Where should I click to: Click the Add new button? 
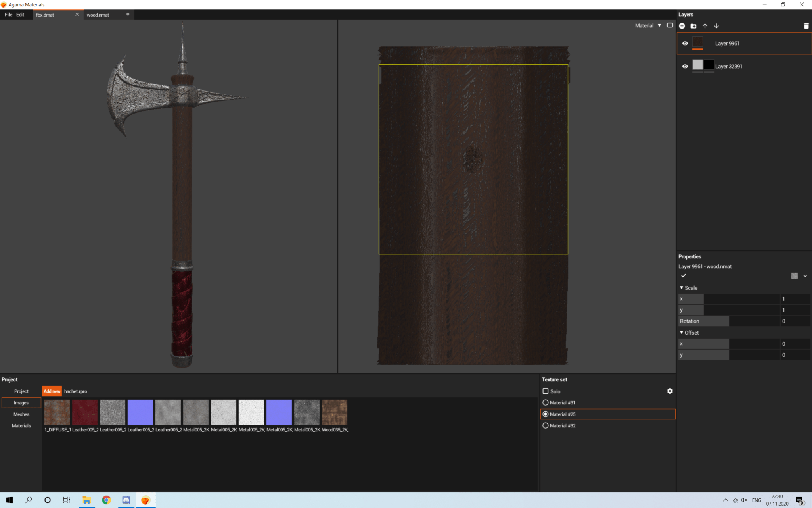coord(52,391)
